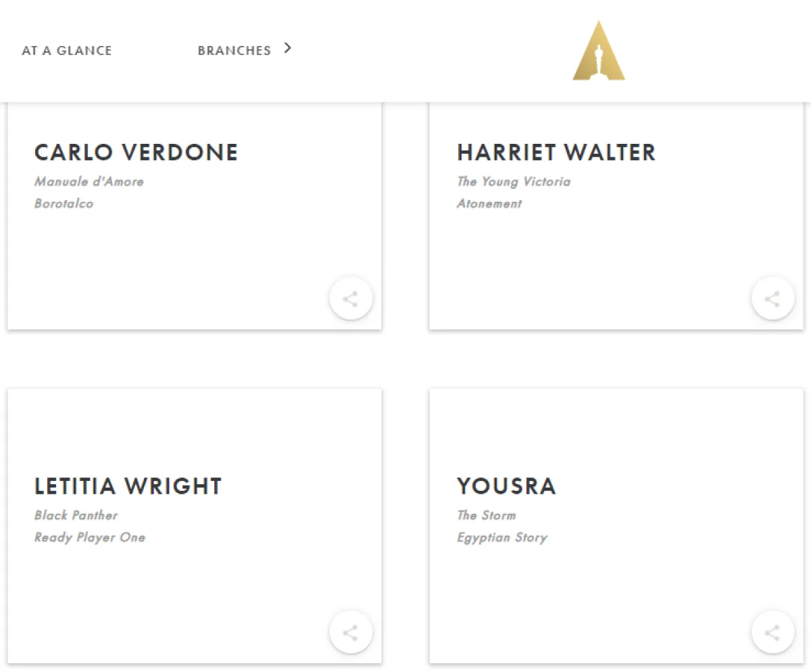This screenshot has height=672, width=811.
Task: Select The Young Victoria film title
Action: click(514, 182)
